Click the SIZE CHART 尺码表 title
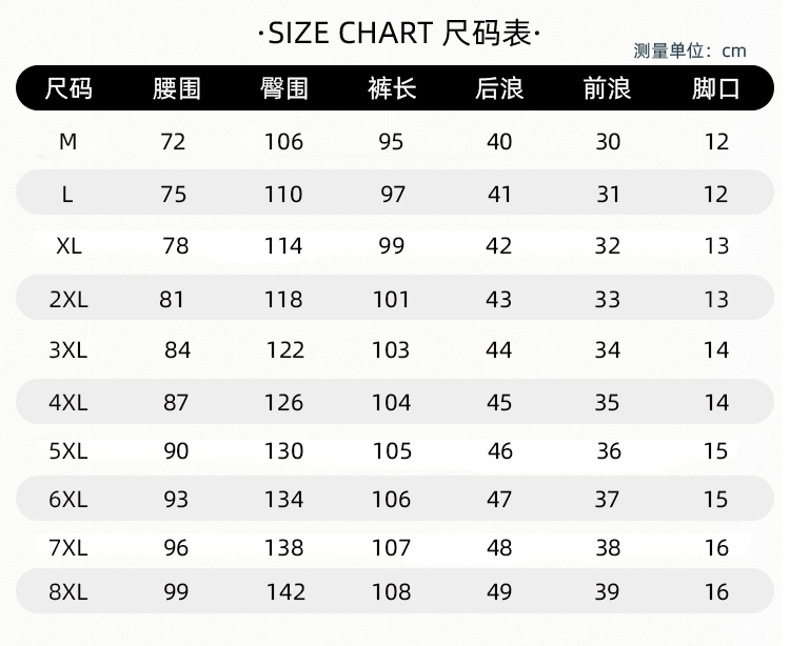 (399, 34)
